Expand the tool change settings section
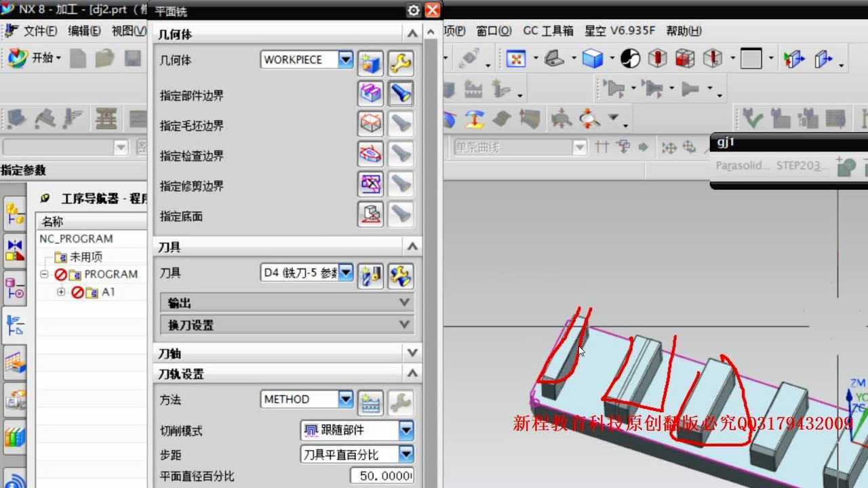The height and width of the screenshot is (488, 868). [405, 325]
